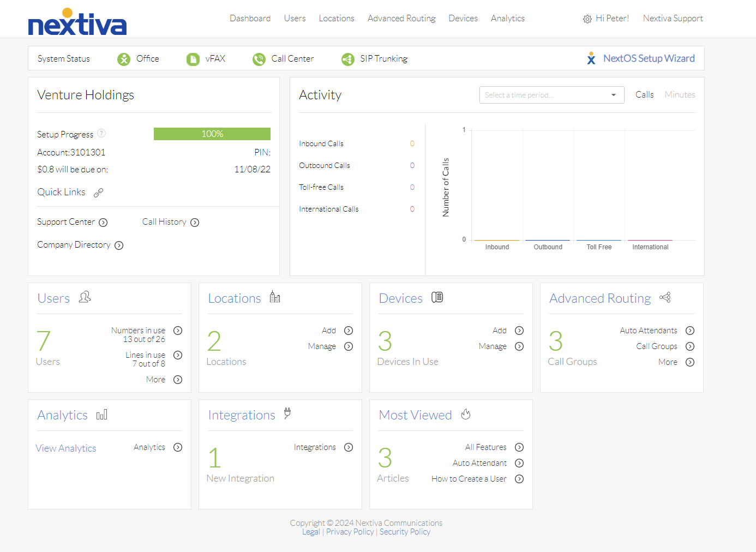Image resolution: width=756 pixels, height=552 pixels.
Task: Click Call Groups arrow icon
Action: (690, 346)
